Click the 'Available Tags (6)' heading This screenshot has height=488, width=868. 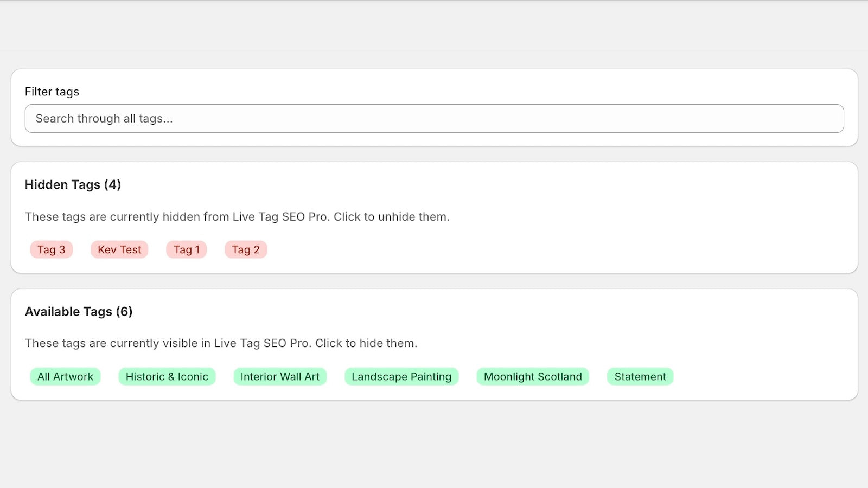(79, 311)
